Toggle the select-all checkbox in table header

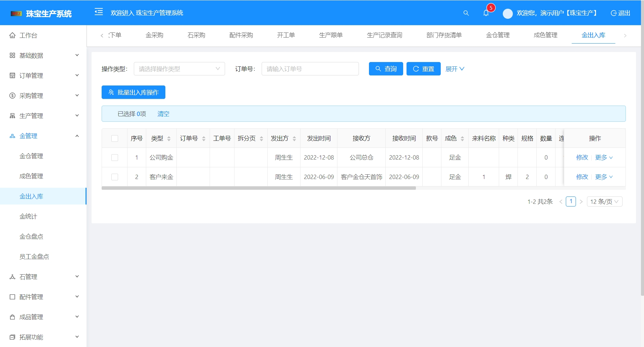point(114,138)
